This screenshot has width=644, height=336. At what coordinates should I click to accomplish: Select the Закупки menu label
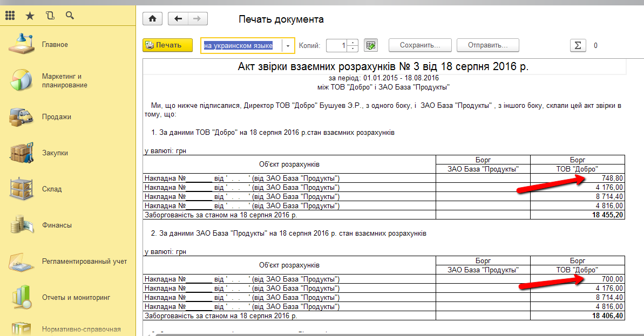pyautogui.click(x=55, y=153)
